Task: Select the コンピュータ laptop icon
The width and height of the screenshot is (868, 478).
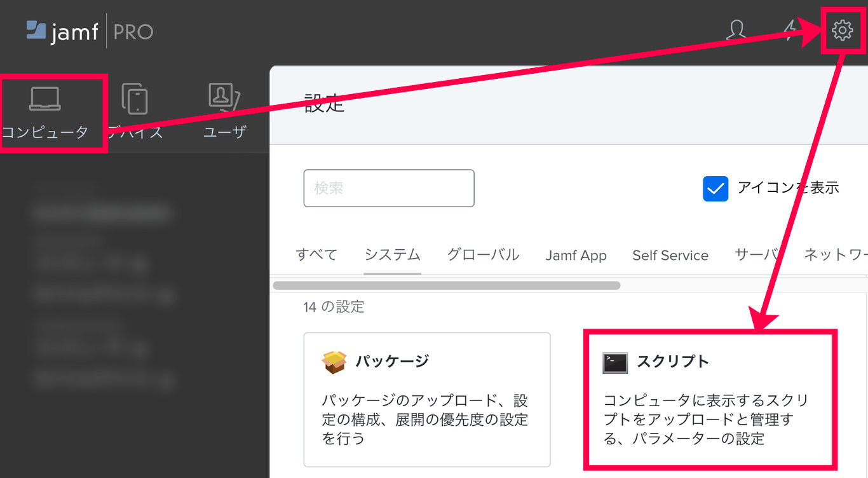Action: click(x=45, y=99)
